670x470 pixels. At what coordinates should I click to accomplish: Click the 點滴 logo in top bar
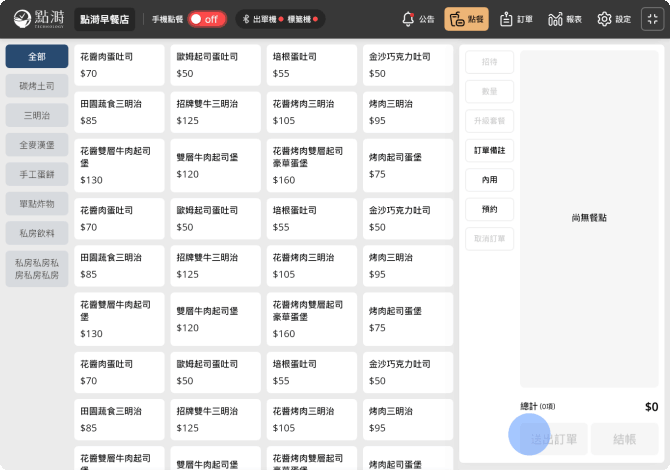35,19
